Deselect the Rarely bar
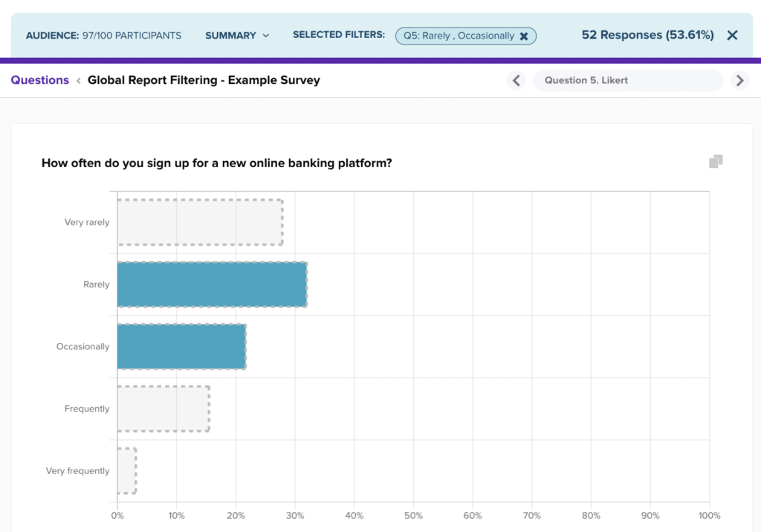 [212, 285]
